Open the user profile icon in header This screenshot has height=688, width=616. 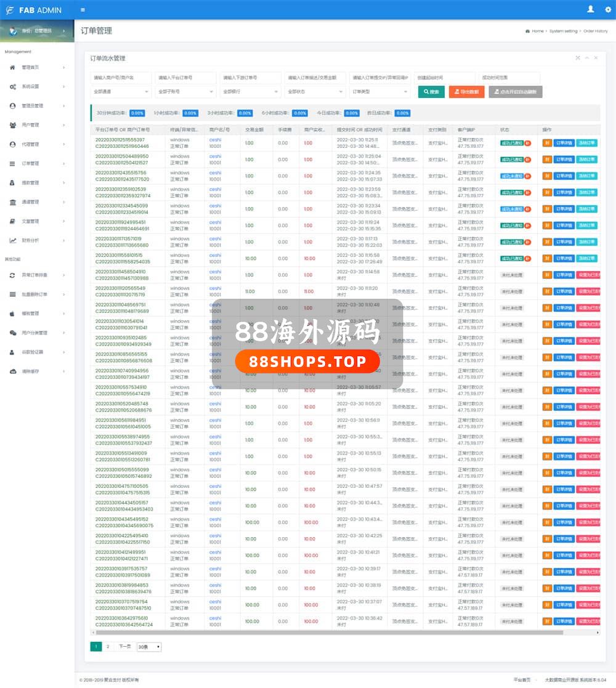tap(591, 9)
